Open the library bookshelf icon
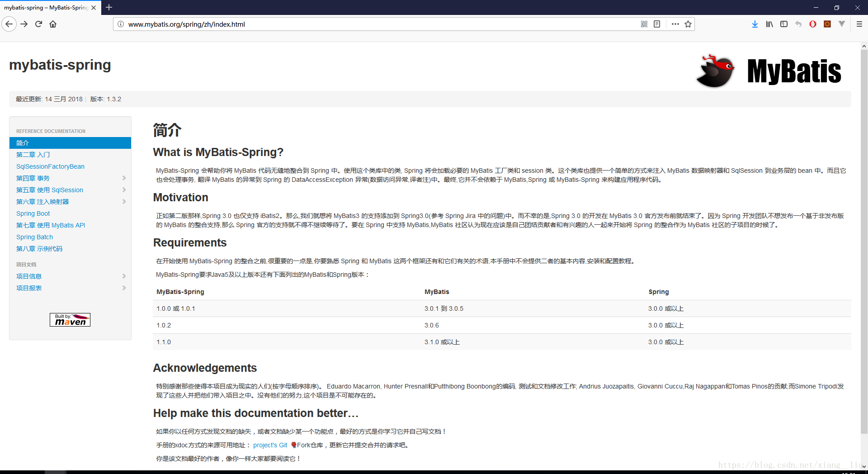The height and width of the screenshot is (474, 868). click(769, 24)
